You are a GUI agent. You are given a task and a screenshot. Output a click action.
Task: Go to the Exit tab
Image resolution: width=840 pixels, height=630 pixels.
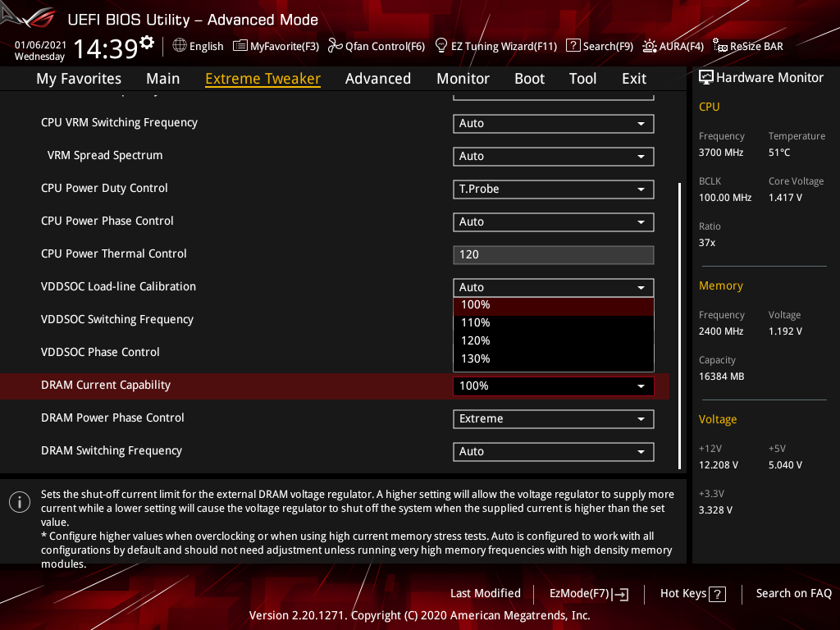point(634,79)
